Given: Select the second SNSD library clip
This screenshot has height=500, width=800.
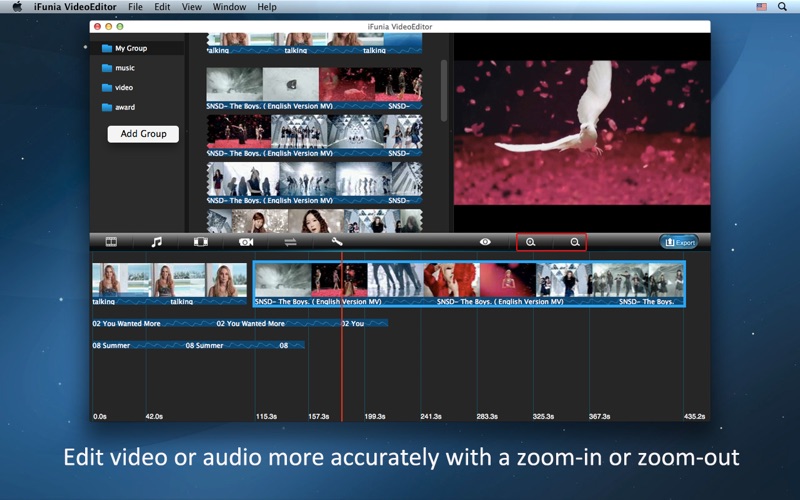Looking at the screenshot, I should coord(314,136).
